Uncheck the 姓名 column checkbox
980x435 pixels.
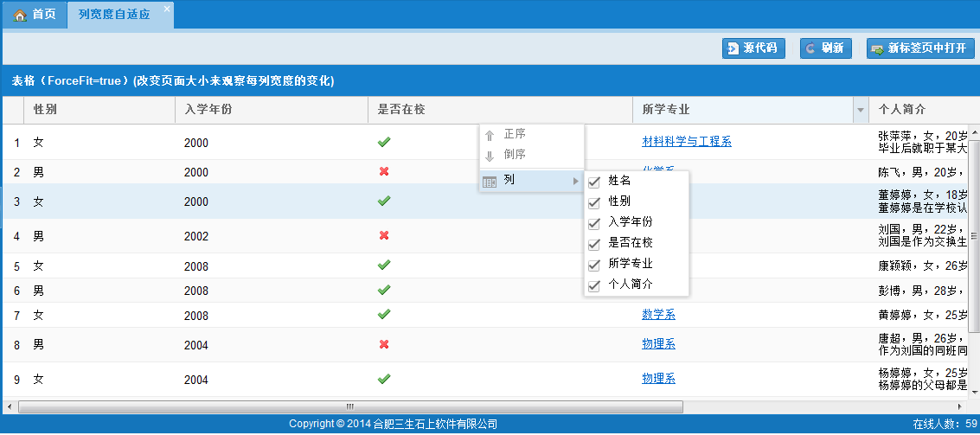click(594, 182)
